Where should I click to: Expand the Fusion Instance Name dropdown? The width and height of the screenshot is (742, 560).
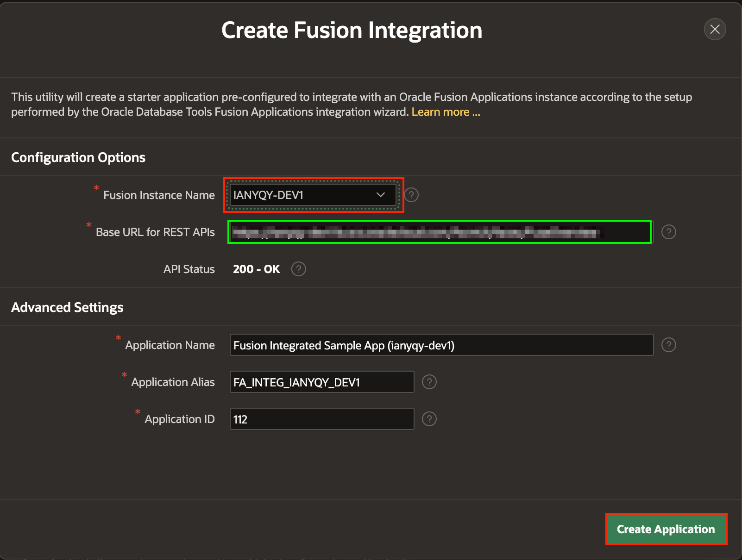pyautogui.click(x=313, y=195)
